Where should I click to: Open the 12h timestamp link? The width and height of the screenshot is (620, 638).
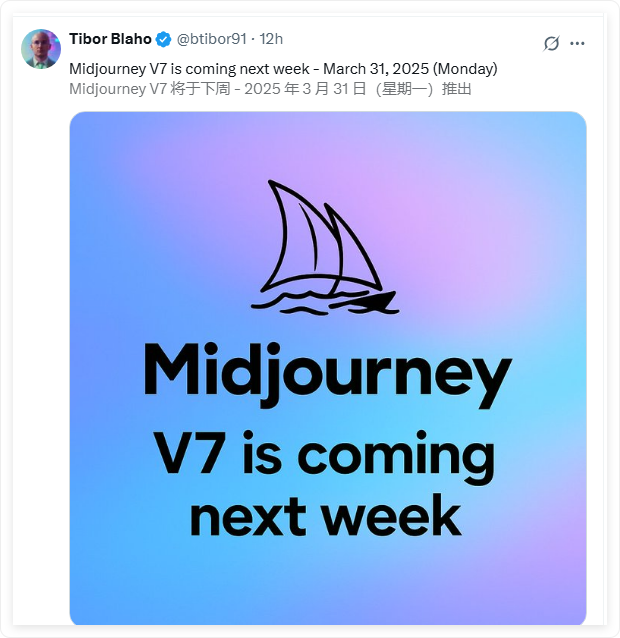271,39
